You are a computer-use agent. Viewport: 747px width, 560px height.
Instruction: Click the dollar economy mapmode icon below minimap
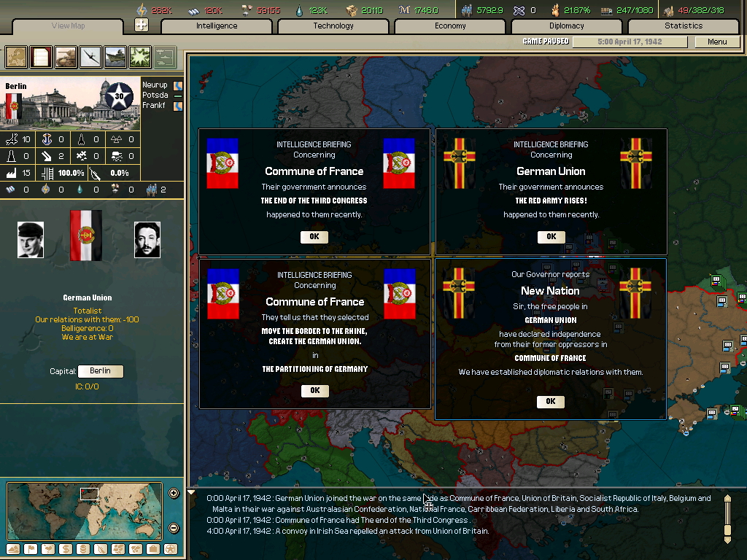(x=66, y=548)
